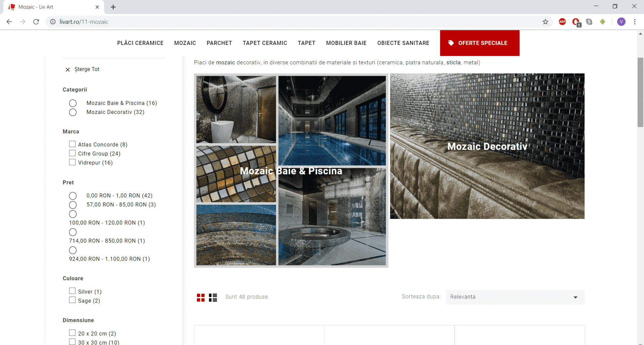Switch to grid view layout icon

201,298
